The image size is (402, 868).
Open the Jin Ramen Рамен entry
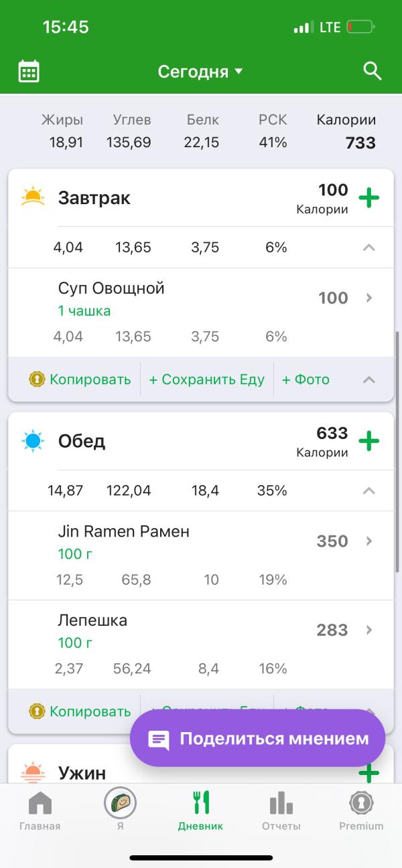[x=201, y=555]
